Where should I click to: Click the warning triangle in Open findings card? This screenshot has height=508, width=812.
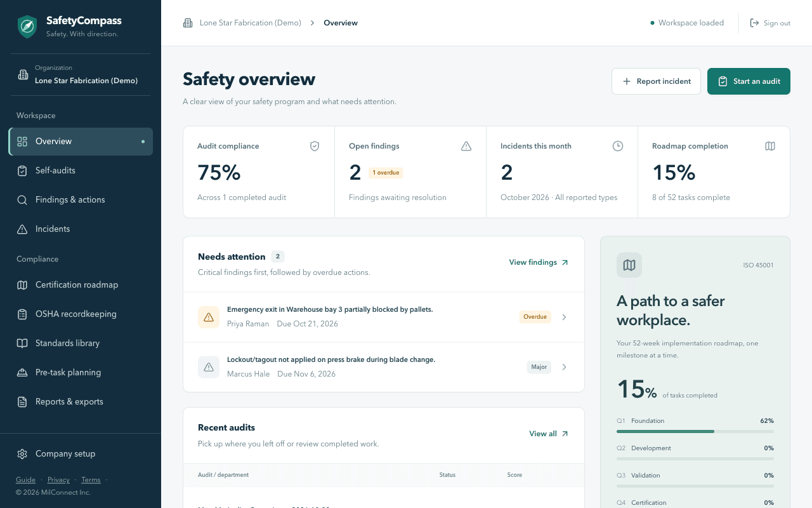466,146
